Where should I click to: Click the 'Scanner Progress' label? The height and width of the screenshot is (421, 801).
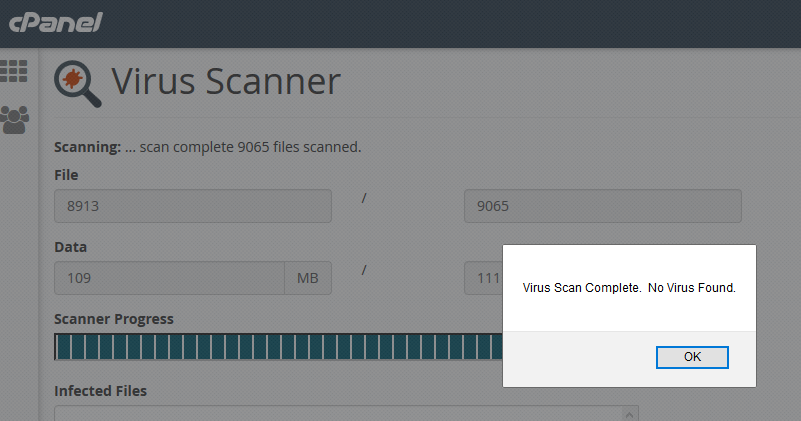click(x=114, y=319)
